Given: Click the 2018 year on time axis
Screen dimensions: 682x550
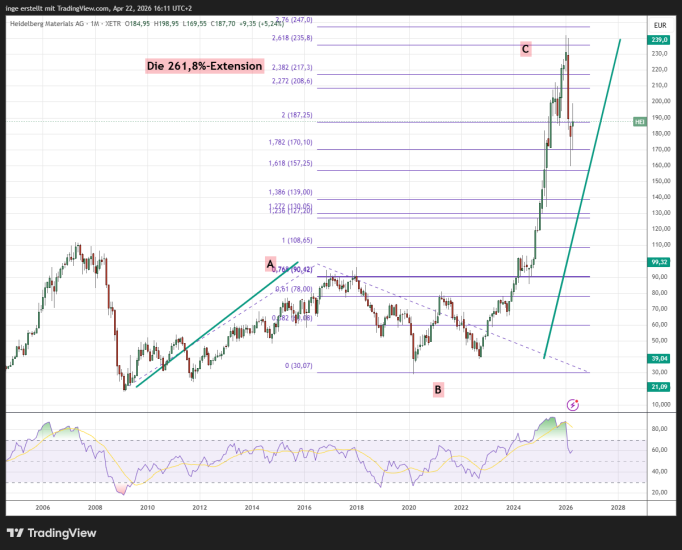Looking at the screenshot, I should click(356, 508).
